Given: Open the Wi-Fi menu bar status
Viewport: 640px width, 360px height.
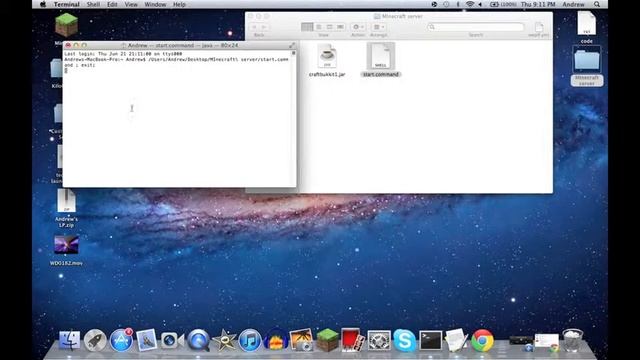Looking at the screenshot, I should [x=470, y=4].
